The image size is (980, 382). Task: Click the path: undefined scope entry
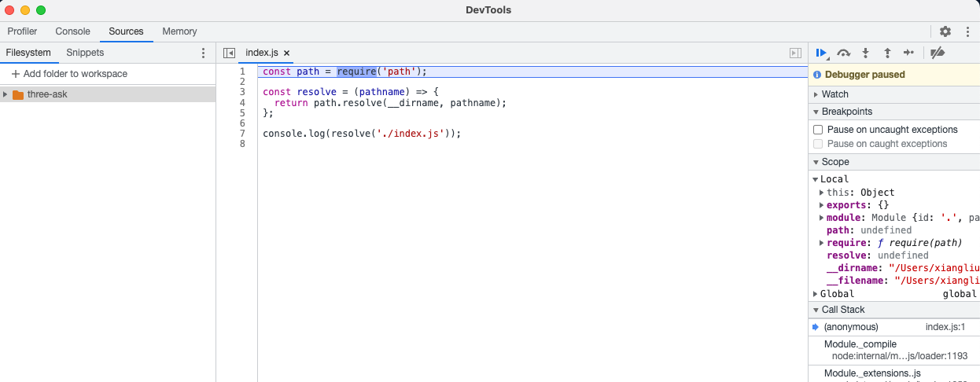[869, 230]
